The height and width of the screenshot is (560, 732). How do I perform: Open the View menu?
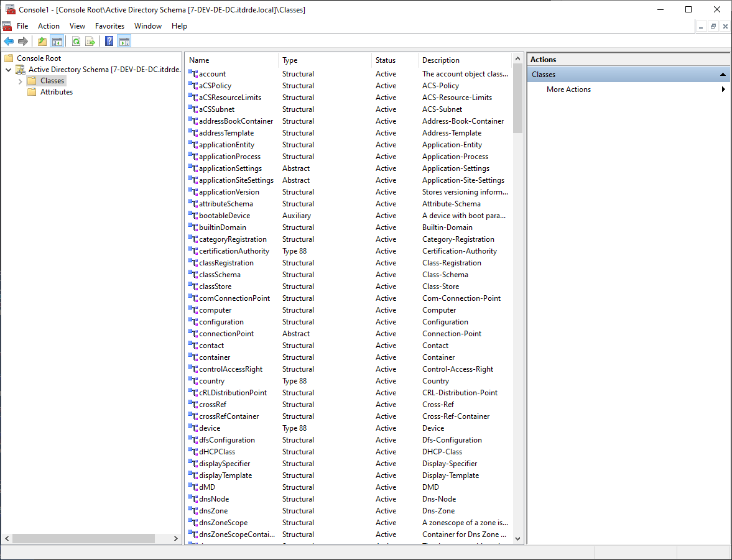click(78, 26)
